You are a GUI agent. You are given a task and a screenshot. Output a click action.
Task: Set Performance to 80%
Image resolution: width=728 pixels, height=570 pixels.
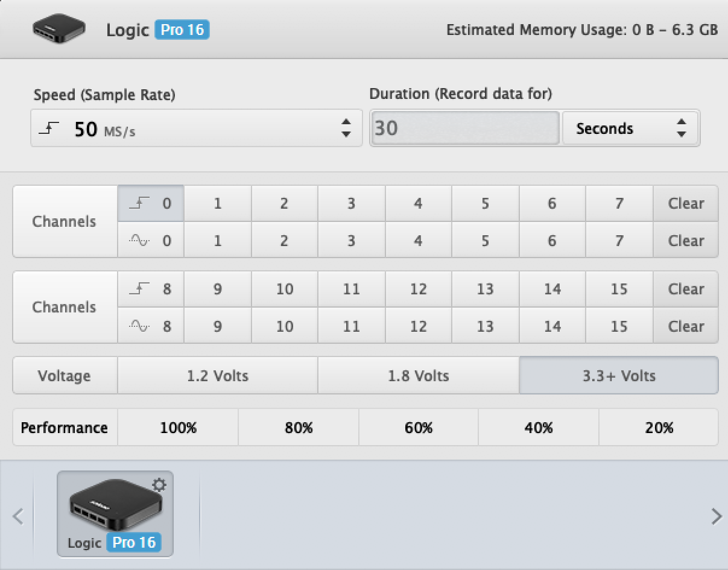coord(299,428)
